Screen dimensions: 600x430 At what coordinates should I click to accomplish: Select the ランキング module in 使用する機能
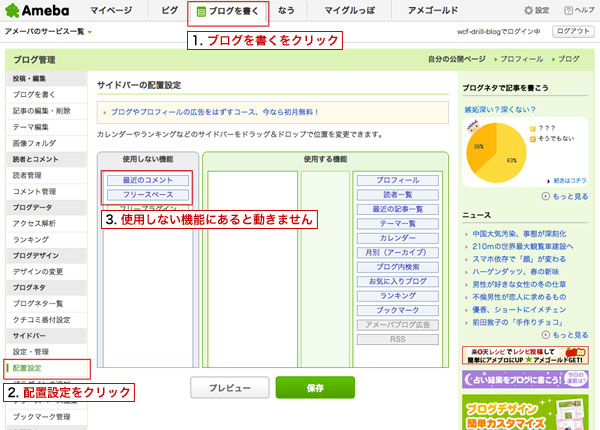tap(398, 296)
